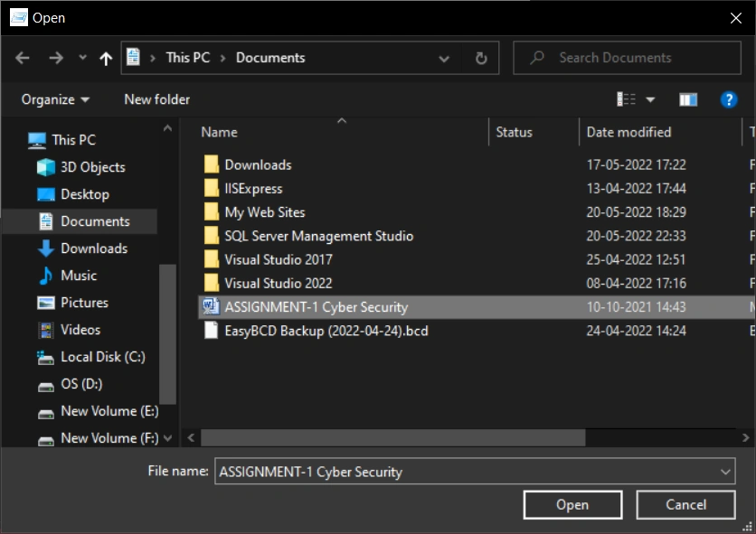This screenshot has height=534, width=756.
Task: Select Documents in address breadcrumb
Action: click(x=270, y=58)
